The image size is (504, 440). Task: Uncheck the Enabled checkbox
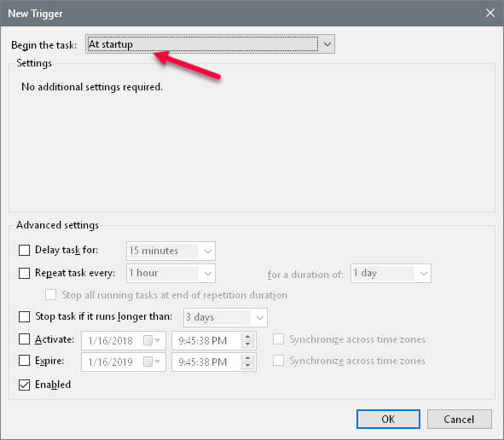[24, 385]
